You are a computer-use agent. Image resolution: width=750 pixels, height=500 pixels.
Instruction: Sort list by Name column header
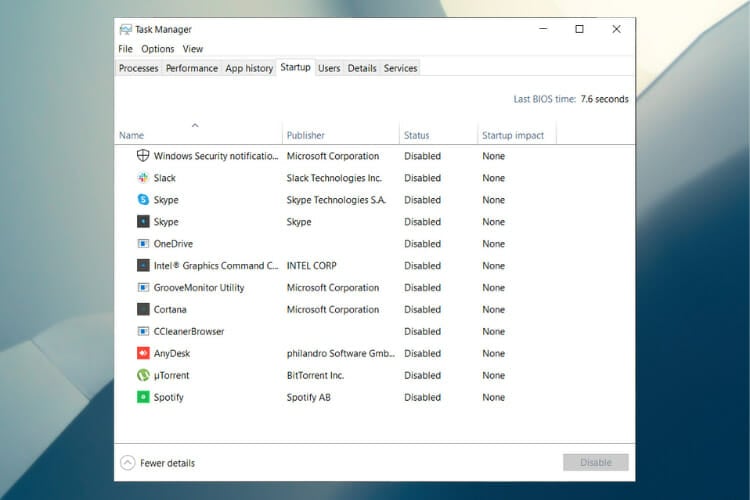131,135
